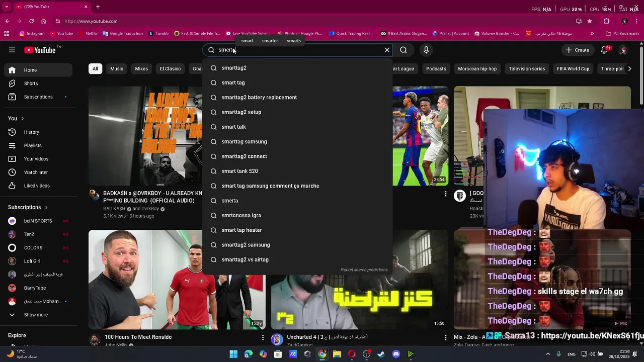
Task: Select 'smart tap heater' suggestion
Action: [297, 230]
